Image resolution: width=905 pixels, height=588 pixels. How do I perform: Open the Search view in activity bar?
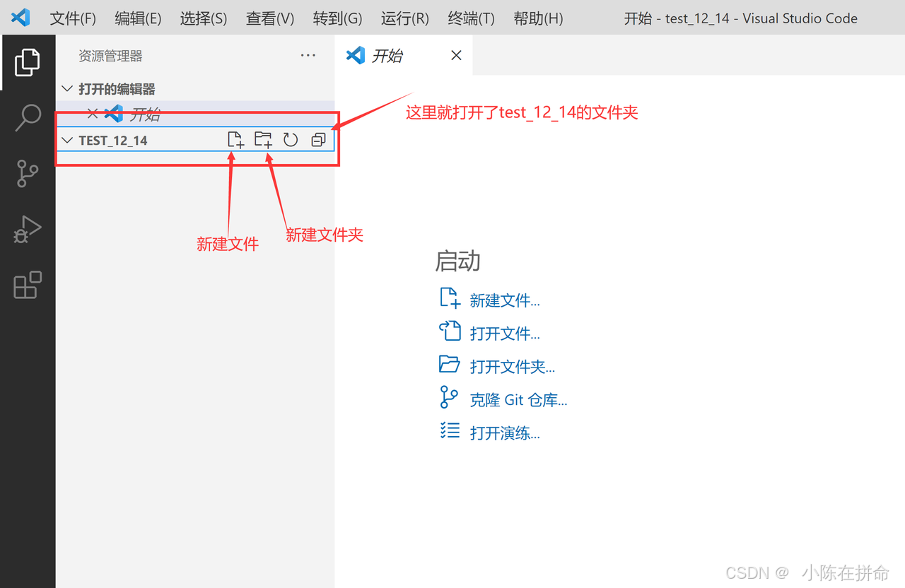point(28,118)
